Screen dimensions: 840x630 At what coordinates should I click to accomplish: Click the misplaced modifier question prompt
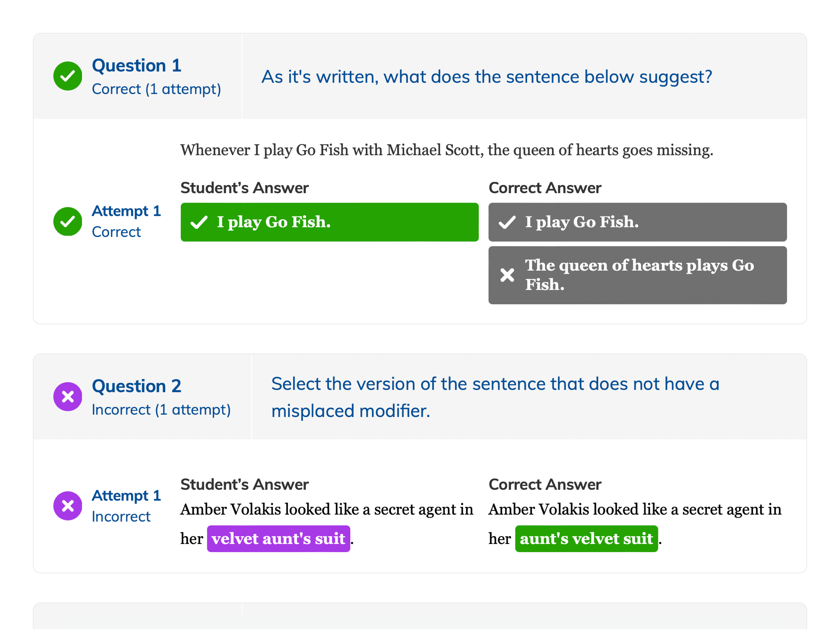click(x=495, y=397)
